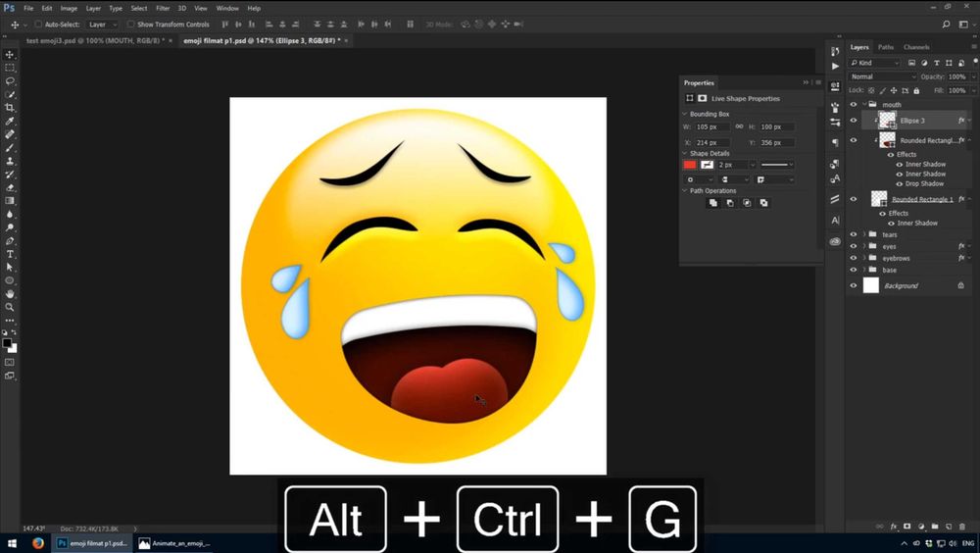This screenshot has width=980, height=553.
Task: Toggle the Drop Shadow effect visibility
Action: [900, 184]
